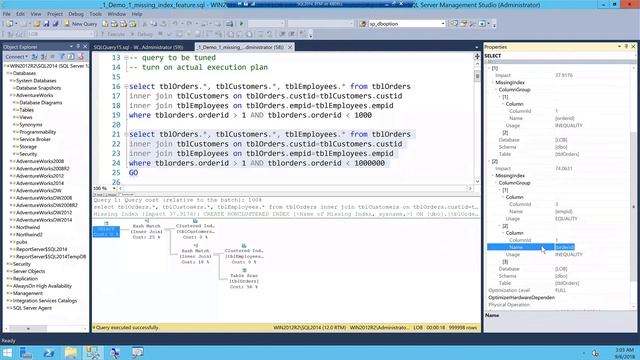The width and height of the screenshot is (640, 360).
Task: Click the Database Engine Query icon after New Query
Action: click(105, 24)
